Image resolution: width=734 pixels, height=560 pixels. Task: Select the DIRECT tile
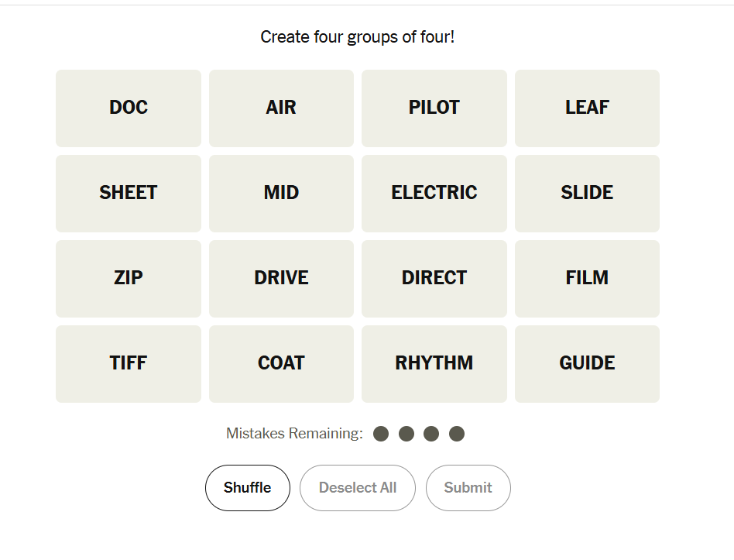coord(434,279)
